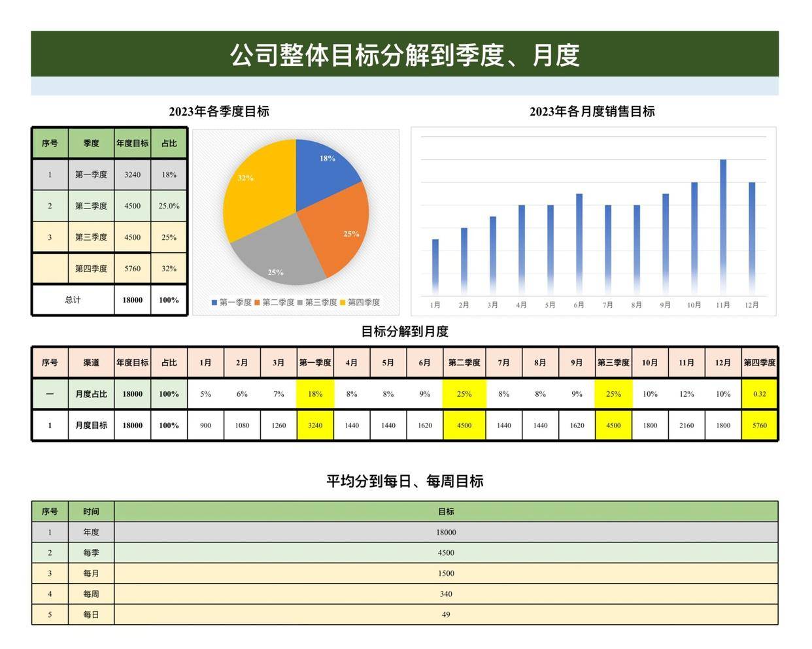Select the 月度目标 row label
Screen dimensions: 812x649
tap(91, 425)
